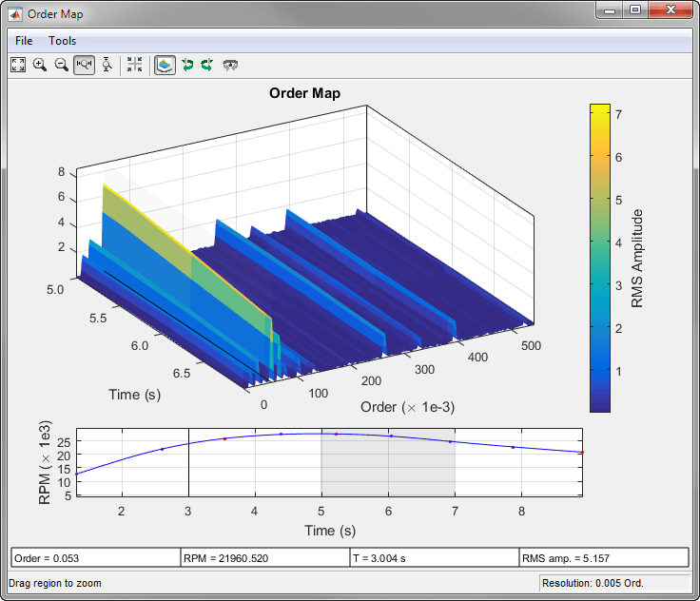Close the Order Map window
This screenshot has width=700, height=601.
tap(671, 10)
